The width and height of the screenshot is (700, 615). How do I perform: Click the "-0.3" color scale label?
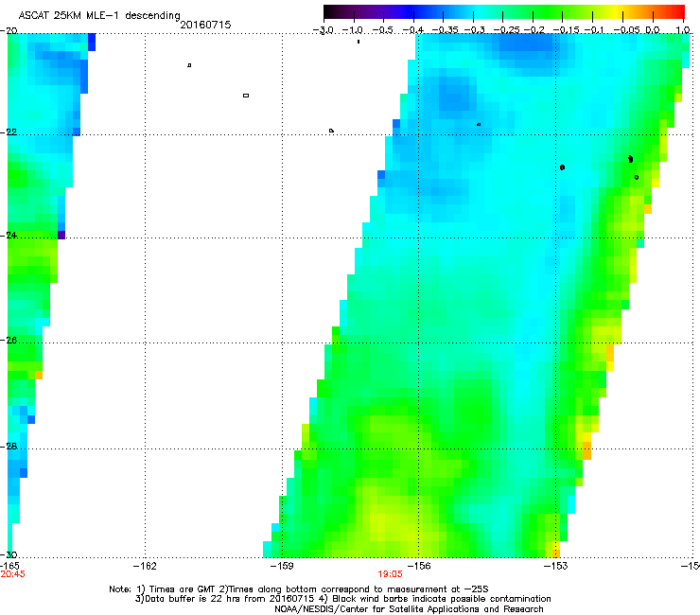tap(474, 30)
